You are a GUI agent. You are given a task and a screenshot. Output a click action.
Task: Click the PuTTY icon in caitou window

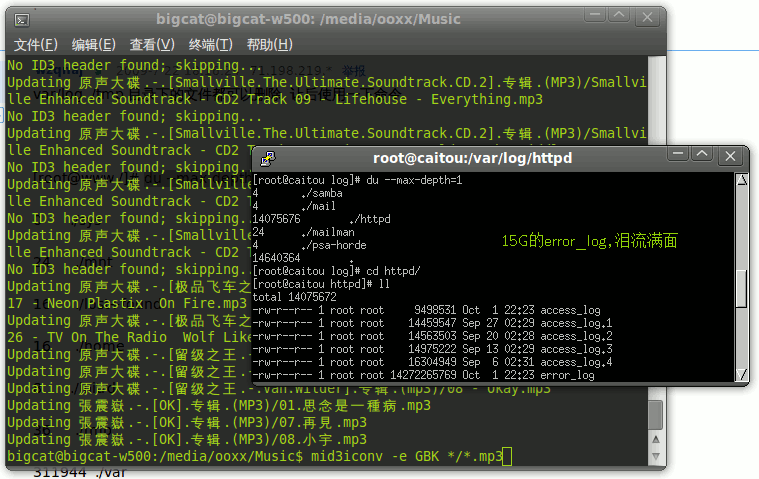pyautogui.click(x=268, y=158)
